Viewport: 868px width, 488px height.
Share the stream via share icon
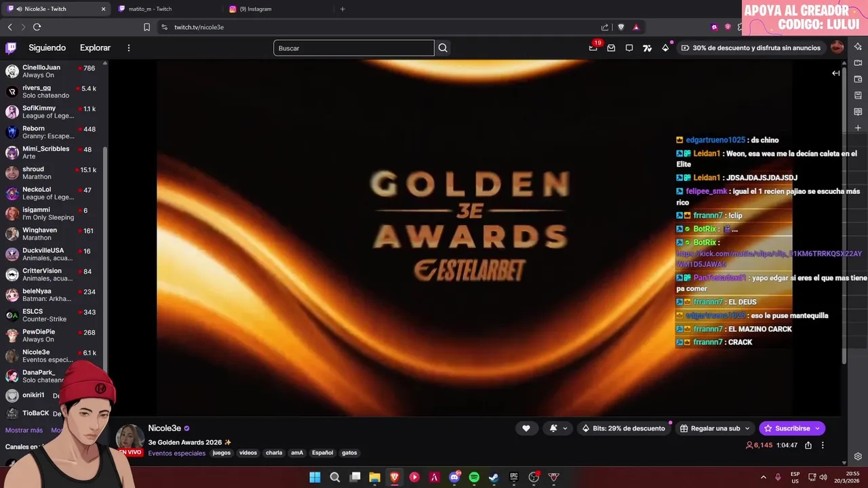[808, 445]
